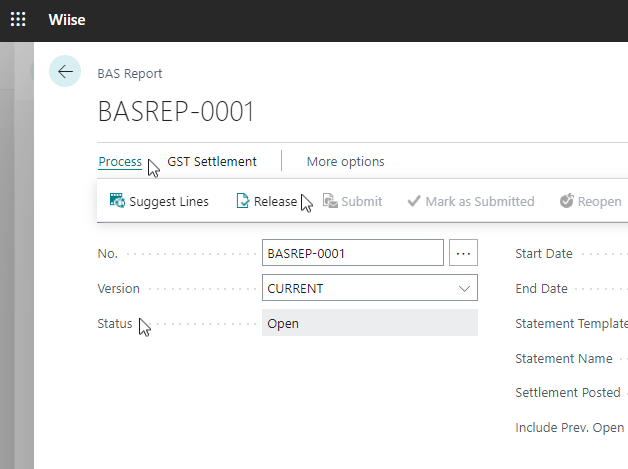Click the Statement Template field label
Image resolution: width=628 pixels, height=469 pixels.
pos(570,323)
